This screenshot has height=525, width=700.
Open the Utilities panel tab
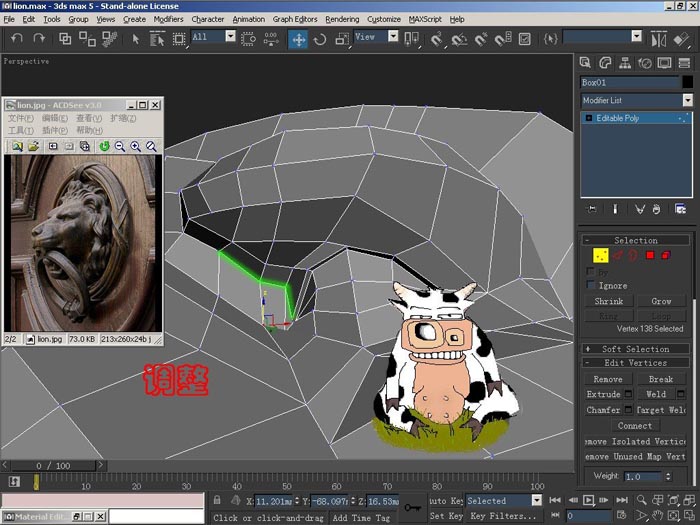point(684,63)
